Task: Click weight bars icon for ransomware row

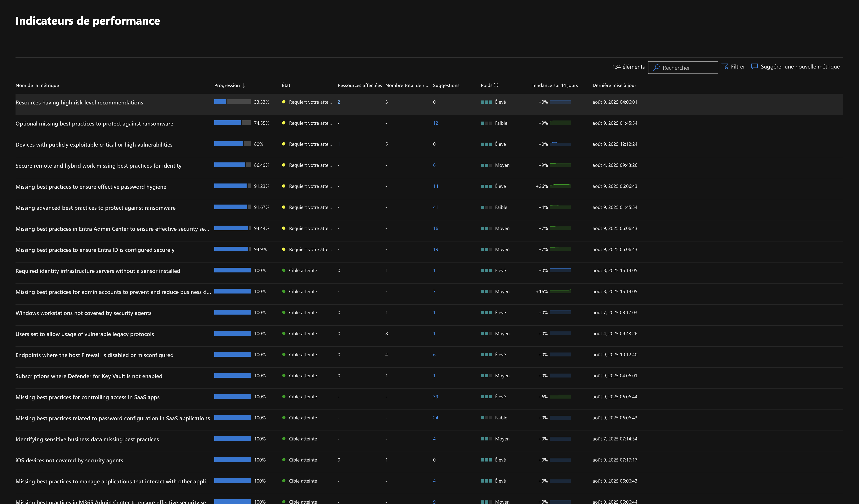Action: 486,123
